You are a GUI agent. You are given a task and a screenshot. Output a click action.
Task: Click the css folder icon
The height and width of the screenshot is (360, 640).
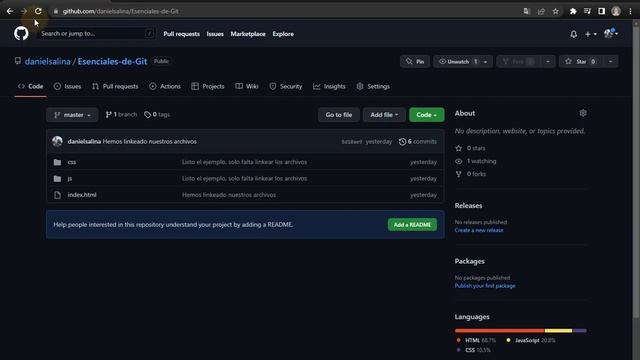tap(58, 162)
